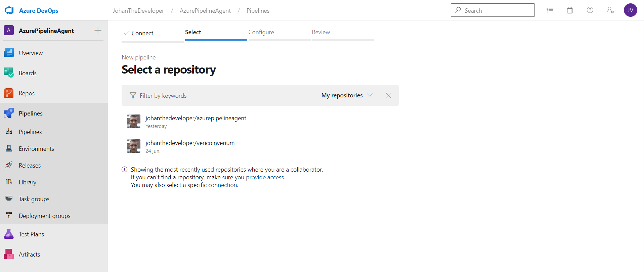Open work items list icon in header
Viewport: 644px width, 272px height.
[x=550, y=10]
